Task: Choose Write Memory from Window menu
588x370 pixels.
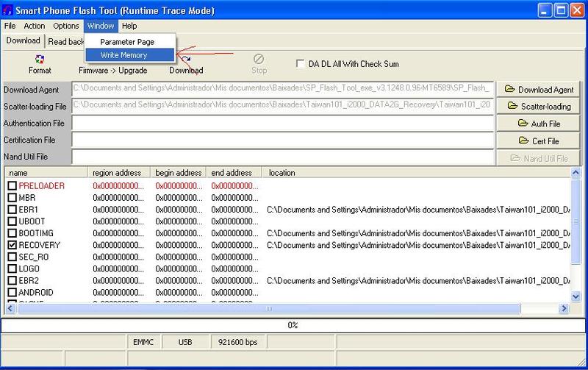Action: tap(130, 54)
